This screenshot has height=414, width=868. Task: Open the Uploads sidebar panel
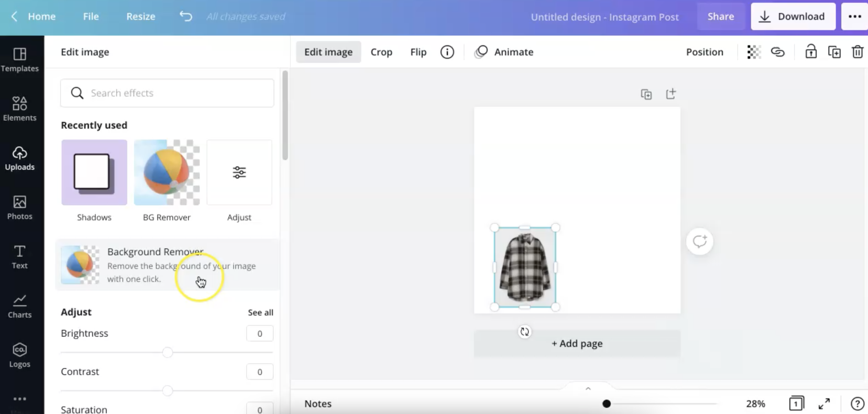click(x=19, y=158)
